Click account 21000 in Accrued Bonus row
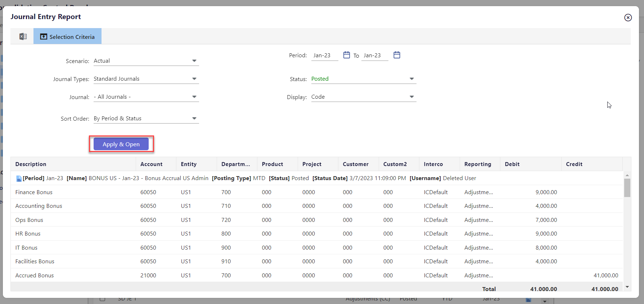This screenshot has width=644, height=304. pos(148,276)
